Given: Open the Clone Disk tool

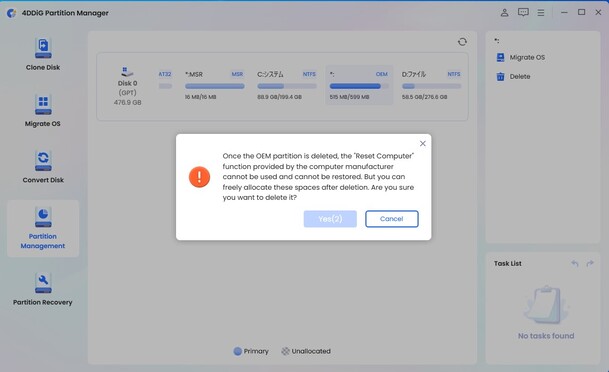Looking at the screenshot, I should (x=43, y=54).
